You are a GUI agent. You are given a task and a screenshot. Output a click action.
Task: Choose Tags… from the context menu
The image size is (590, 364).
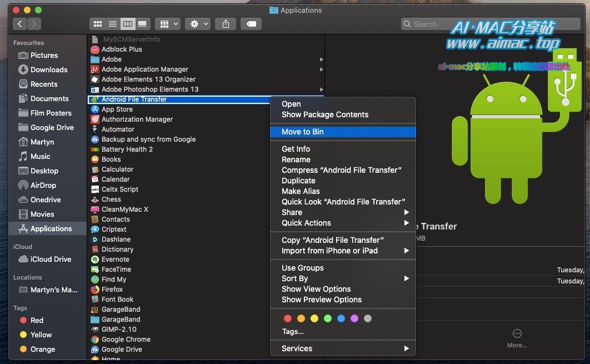[343, 332]
